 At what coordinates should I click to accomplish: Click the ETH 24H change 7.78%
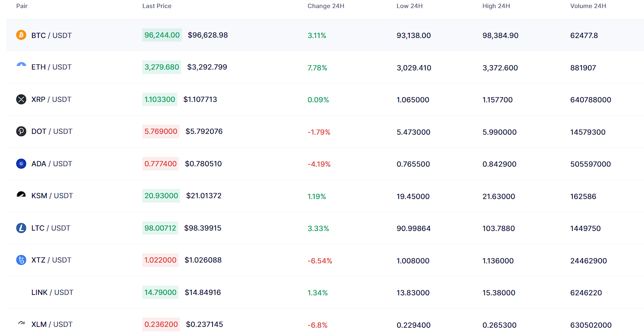pos(317,68)
